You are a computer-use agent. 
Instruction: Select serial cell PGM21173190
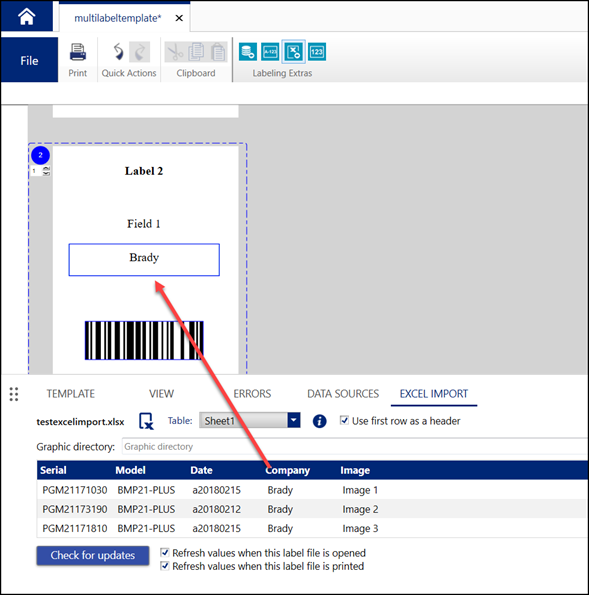pyautogui.click(x=75, y=509)
